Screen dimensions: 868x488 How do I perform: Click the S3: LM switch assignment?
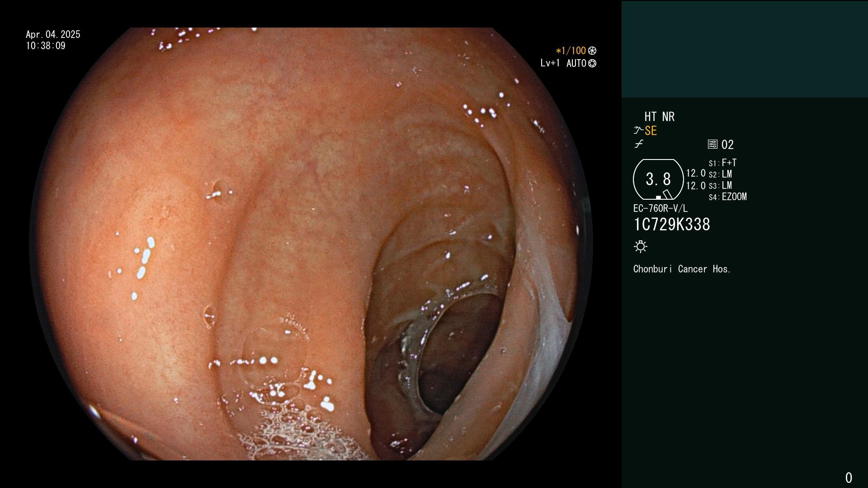pyautogui.click(x=720, y=185)
